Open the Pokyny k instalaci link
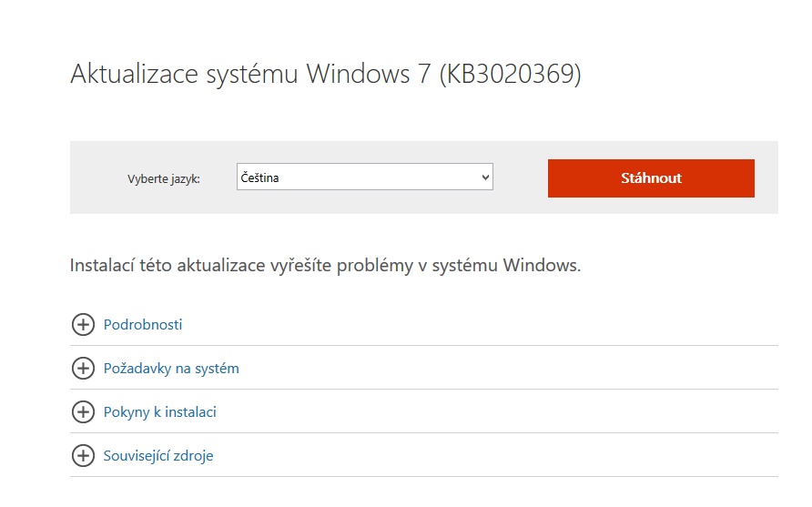 click(x=160, y=412)
